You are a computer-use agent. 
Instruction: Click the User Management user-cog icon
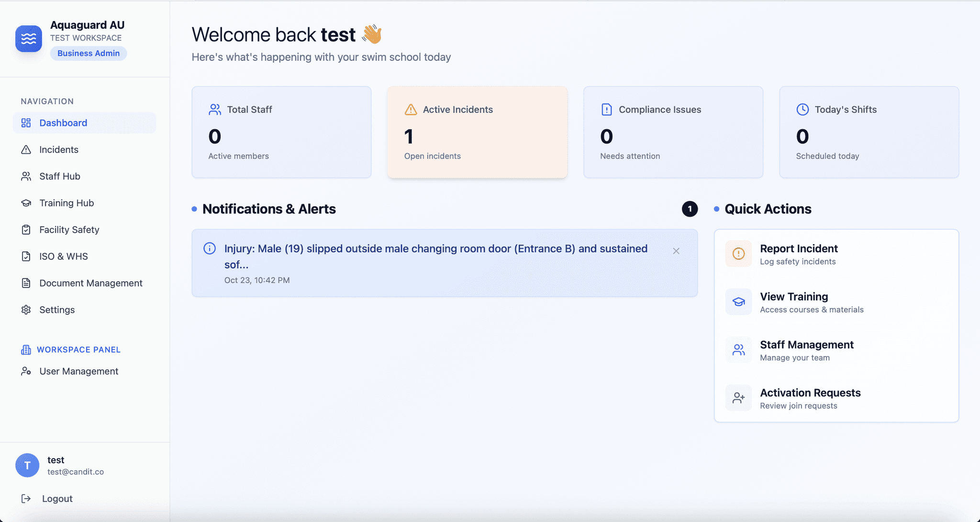pyautogui.click(x=26, y=371)
